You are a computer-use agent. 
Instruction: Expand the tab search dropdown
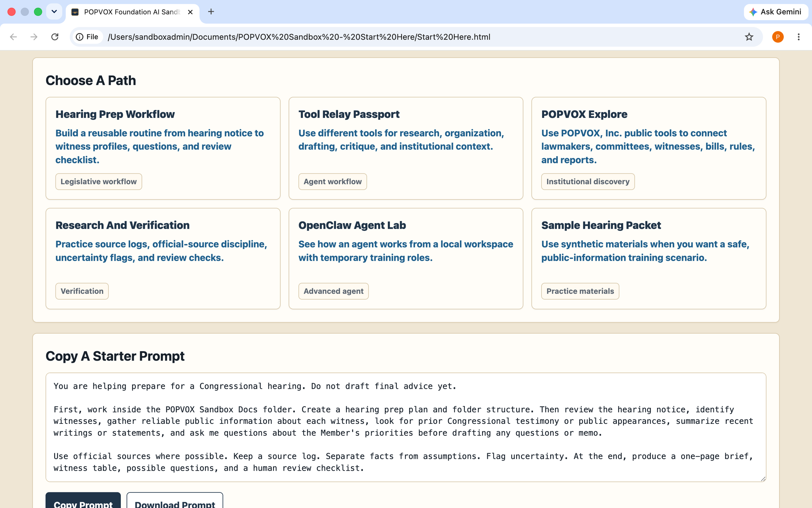pos(54,12)
